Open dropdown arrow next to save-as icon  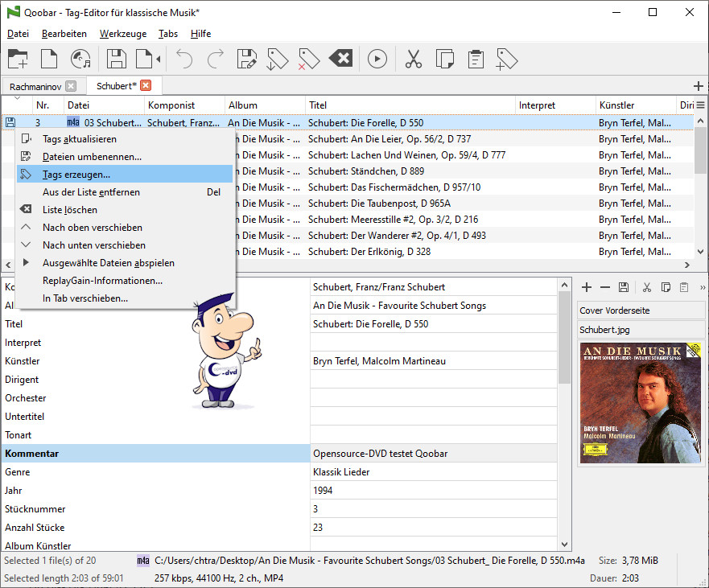[x=159, y=59]
